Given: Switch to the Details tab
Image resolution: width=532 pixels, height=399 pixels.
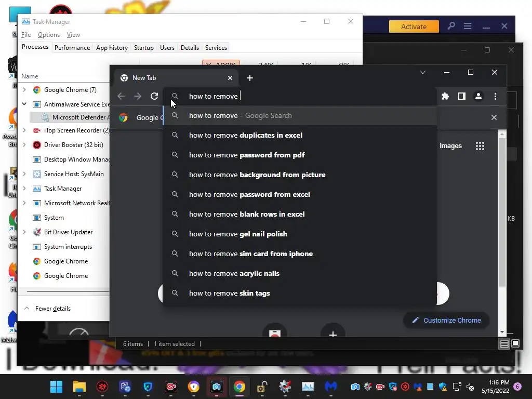Looking at the screenshot, I should tap(190, 48).
